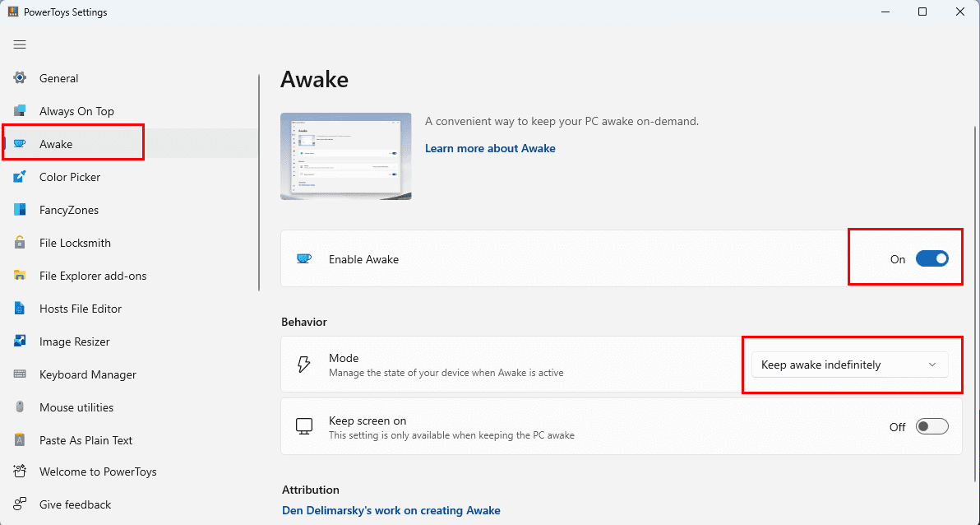Click the Awake preview thumbnail image
This screenshot has width=980, height=525.
coord(345,156)
